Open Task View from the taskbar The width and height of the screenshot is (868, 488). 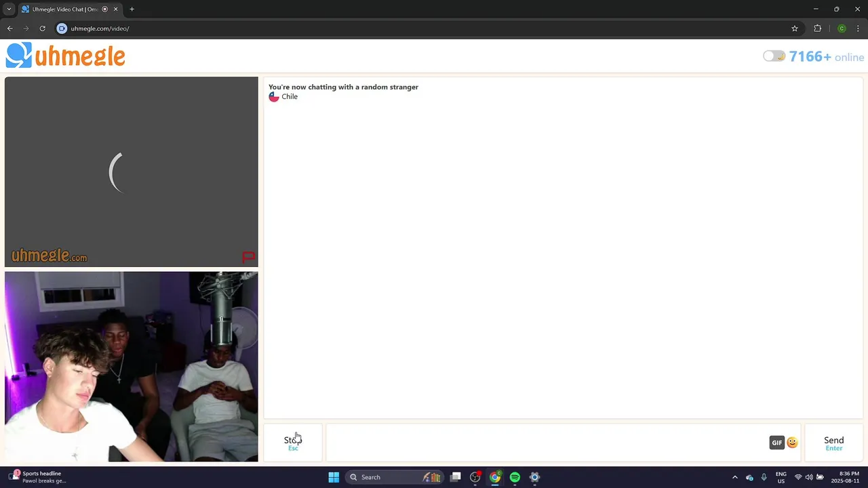tap(456, 477)
